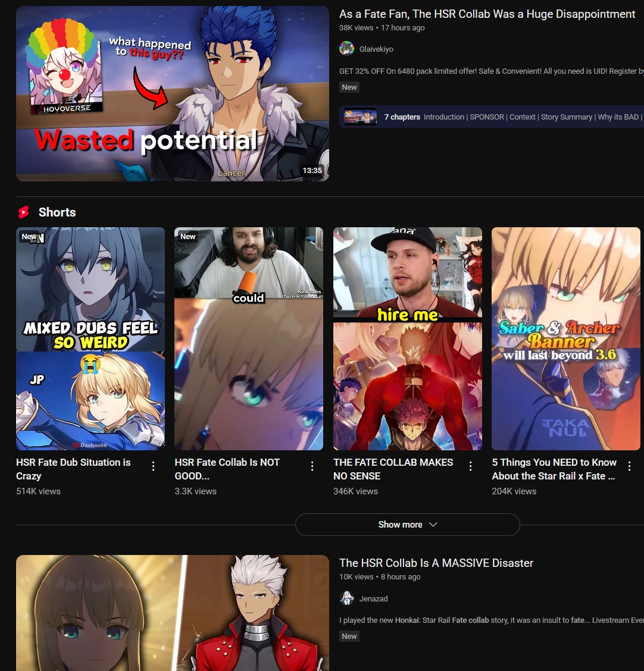This screenshot has height=671, width=644.
Task: Open the 'hire me' short thumbnail
Action: pos(408,338)
